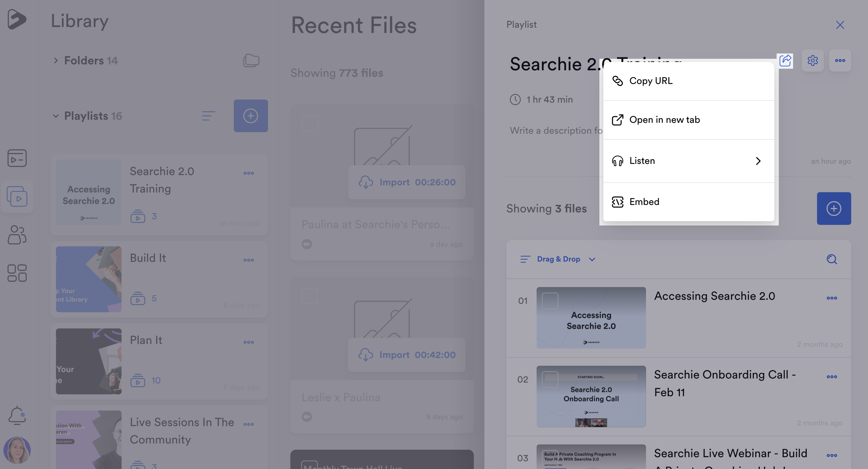
Task: Open Accessing Searchie 2.0 file title
Action: [714, 296]
